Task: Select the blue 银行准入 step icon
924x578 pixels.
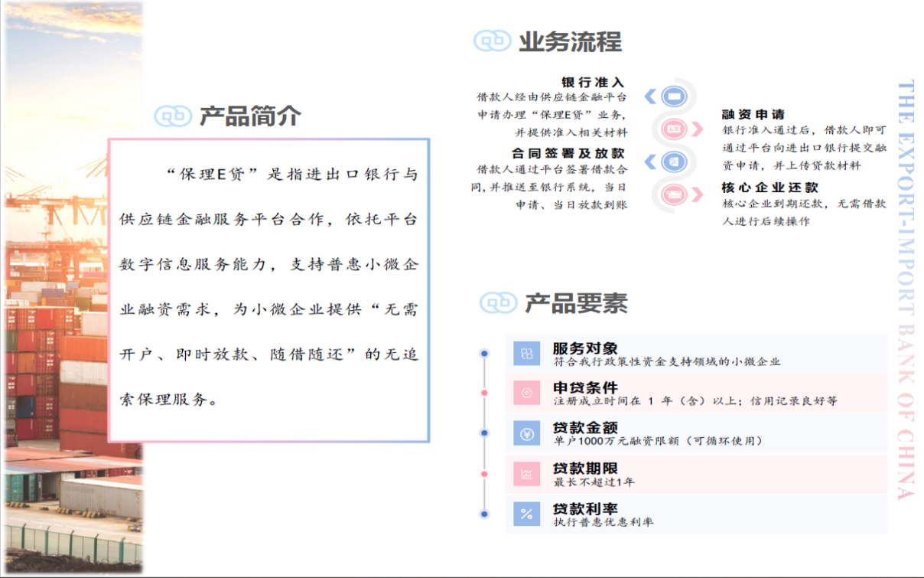Action: click(674, 96)
